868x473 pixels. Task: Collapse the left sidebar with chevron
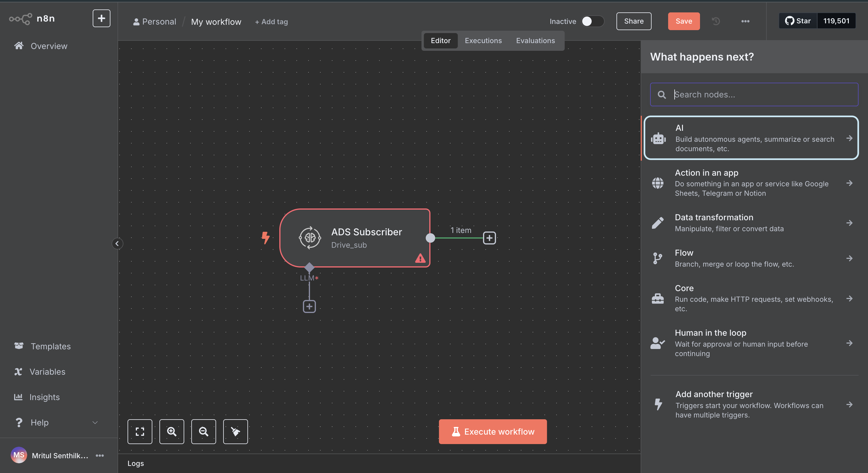[x=117, y=244]
